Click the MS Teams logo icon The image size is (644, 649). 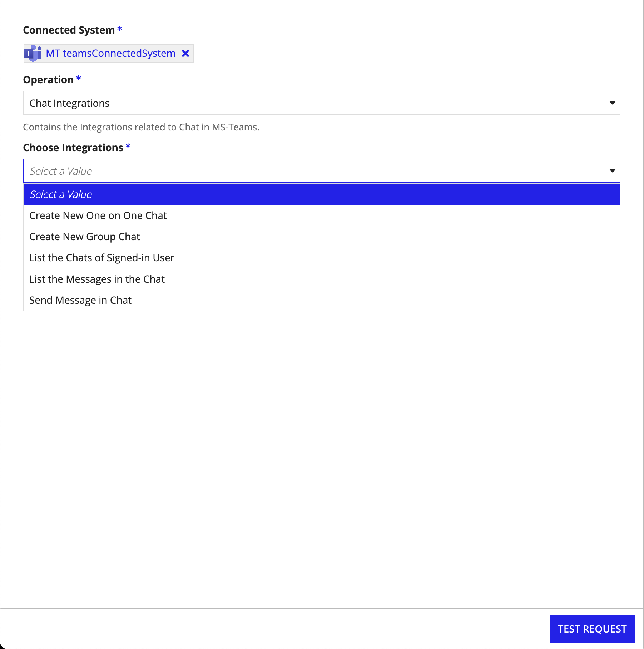pyautogui.click(x=33, y=54)
